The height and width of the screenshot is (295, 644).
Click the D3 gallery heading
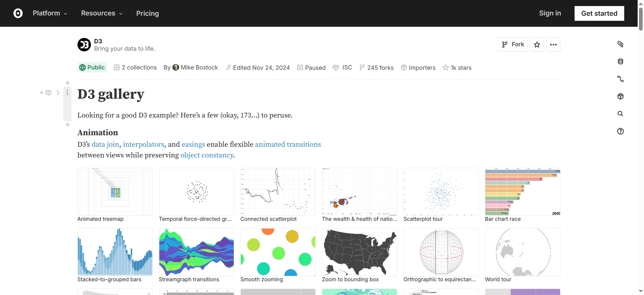(x=111, y=94)
